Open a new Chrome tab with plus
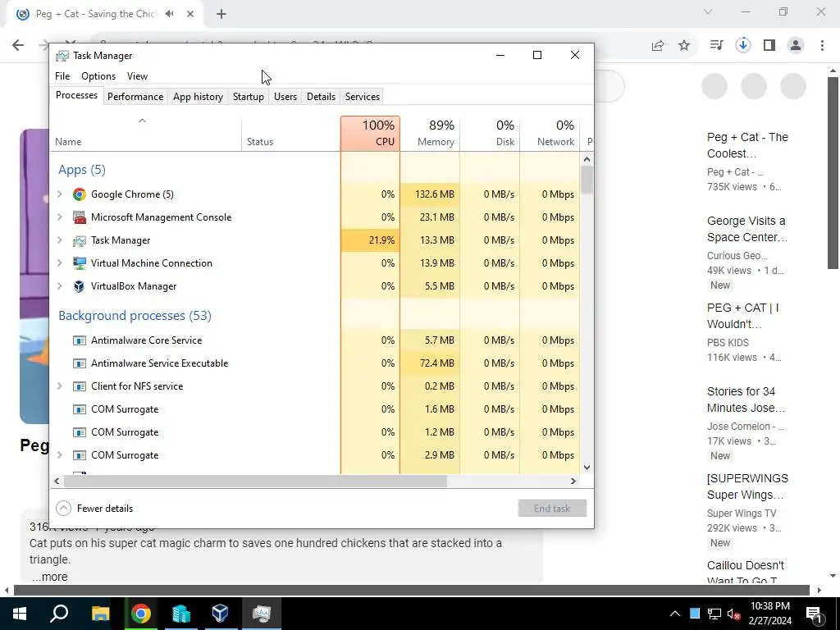 221,15
